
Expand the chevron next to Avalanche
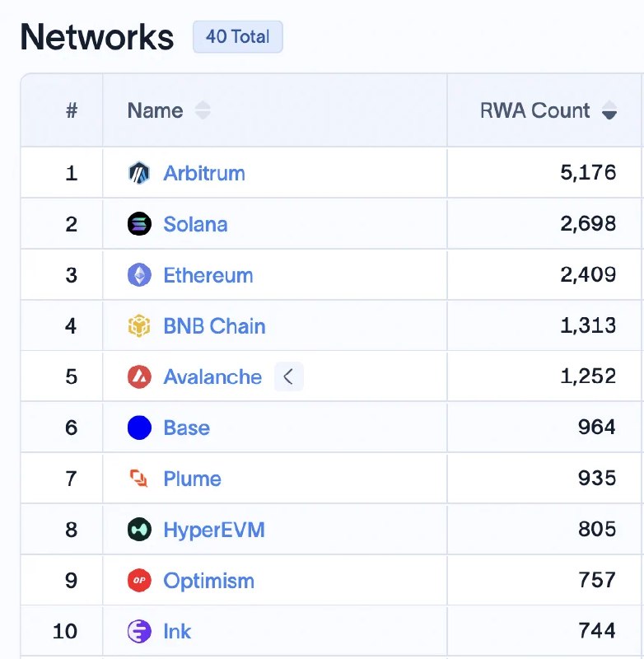(x=288, y=376)
